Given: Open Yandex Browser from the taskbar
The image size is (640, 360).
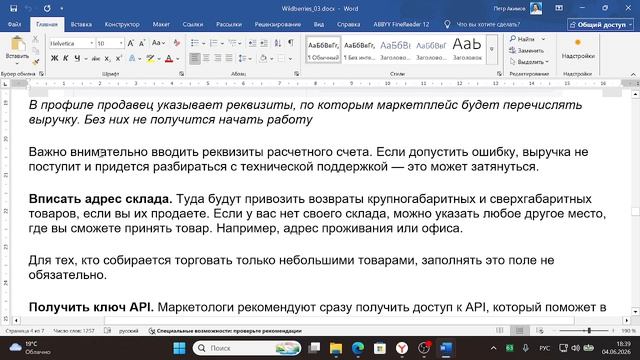Looking at the screenshot, I should [402, 348].
